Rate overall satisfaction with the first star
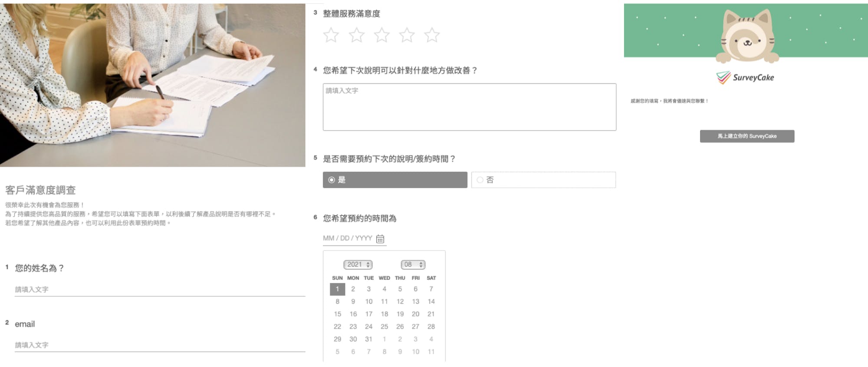The height and width of the screenshot is (367, 868). (x=331, y=35)
